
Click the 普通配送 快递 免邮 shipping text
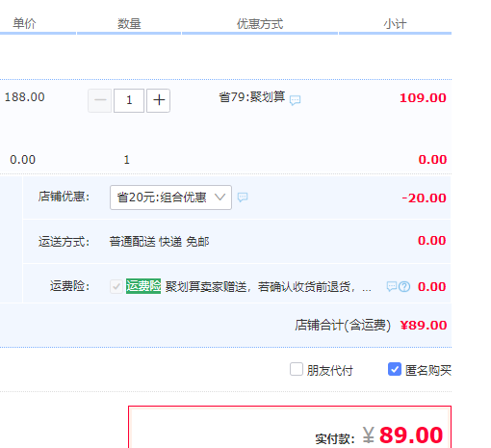click(x=159, y=242)
